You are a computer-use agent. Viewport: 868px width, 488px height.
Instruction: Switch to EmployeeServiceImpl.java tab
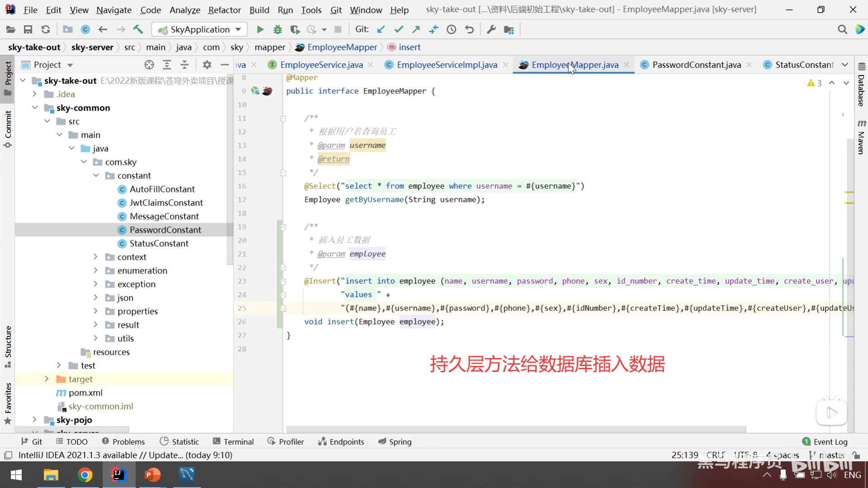pyautogui.click(x=447, y=65)
